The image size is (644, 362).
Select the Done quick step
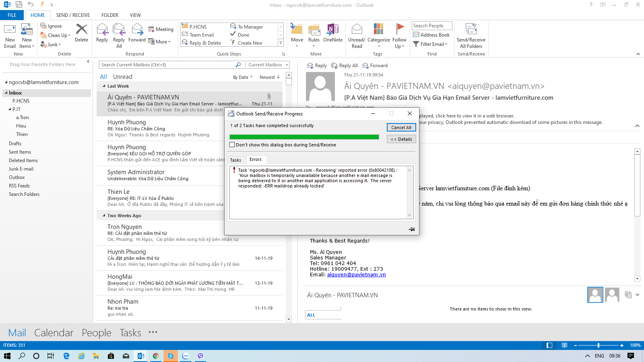(240, 35)
